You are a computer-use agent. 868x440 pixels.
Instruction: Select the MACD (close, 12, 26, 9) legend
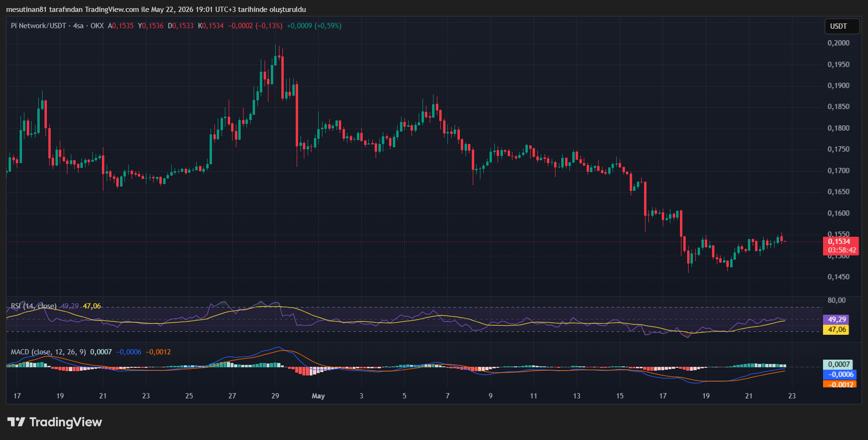pyautogui.click(x=48, y=352)
